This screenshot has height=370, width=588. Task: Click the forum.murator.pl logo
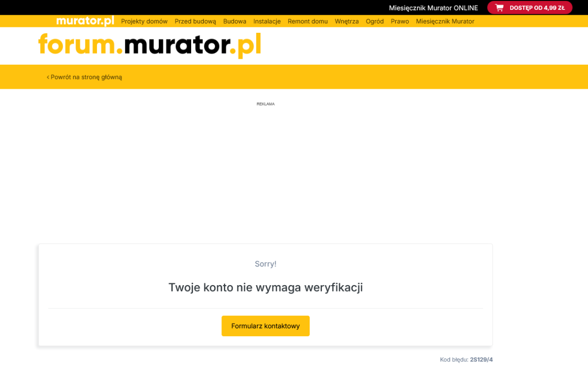click(150, 45)
